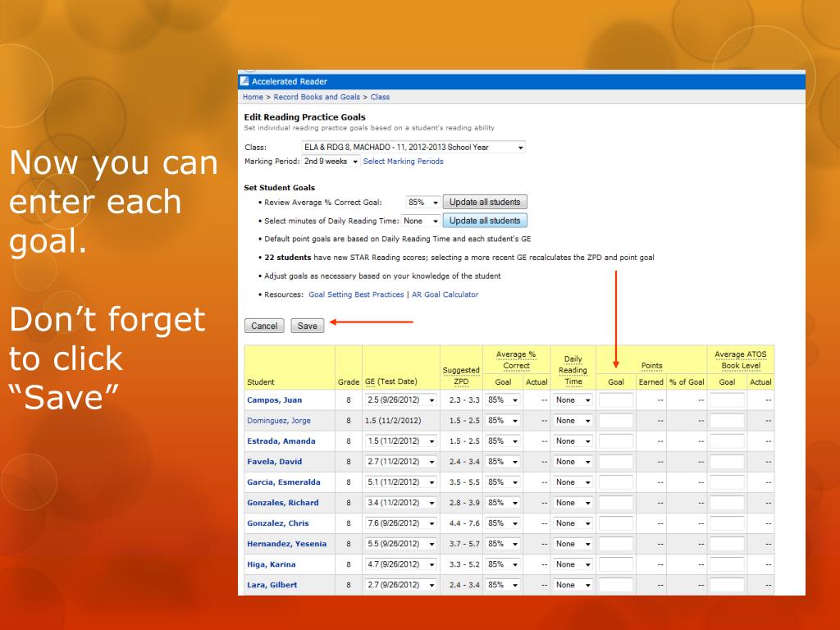Click the Points column group header

pyautogui.click(x=651, y=365)
